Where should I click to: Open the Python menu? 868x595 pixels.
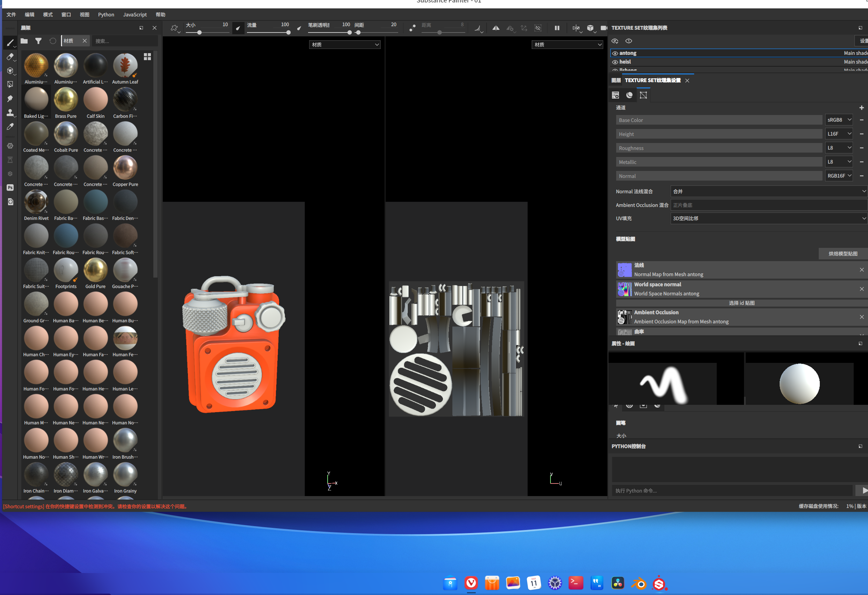click(106, 15)
